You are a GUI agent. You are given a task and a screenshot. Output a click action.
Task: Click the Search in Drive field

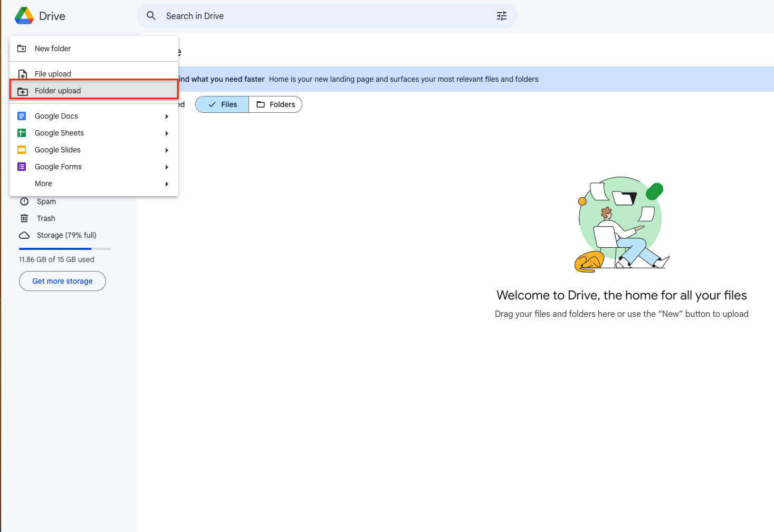point(327,16)
